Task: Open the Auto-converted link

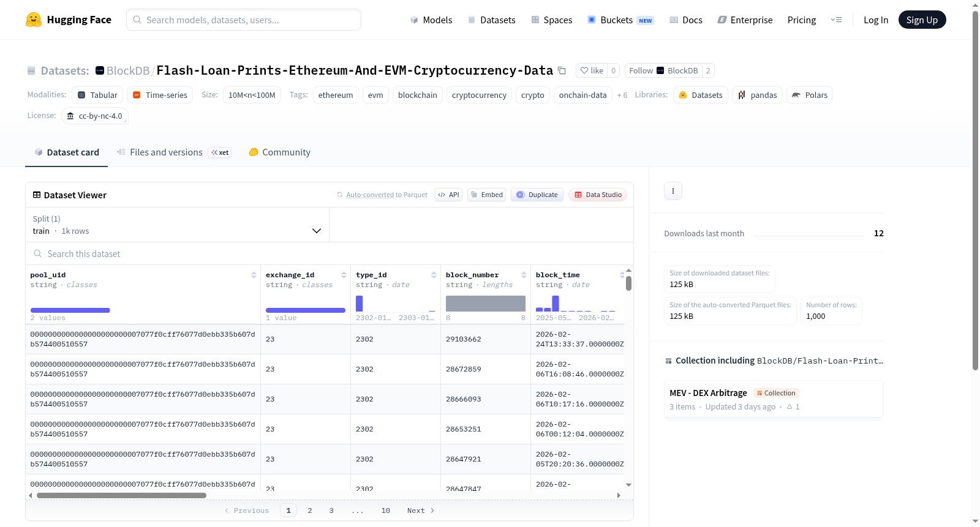Action: [370, 195]
